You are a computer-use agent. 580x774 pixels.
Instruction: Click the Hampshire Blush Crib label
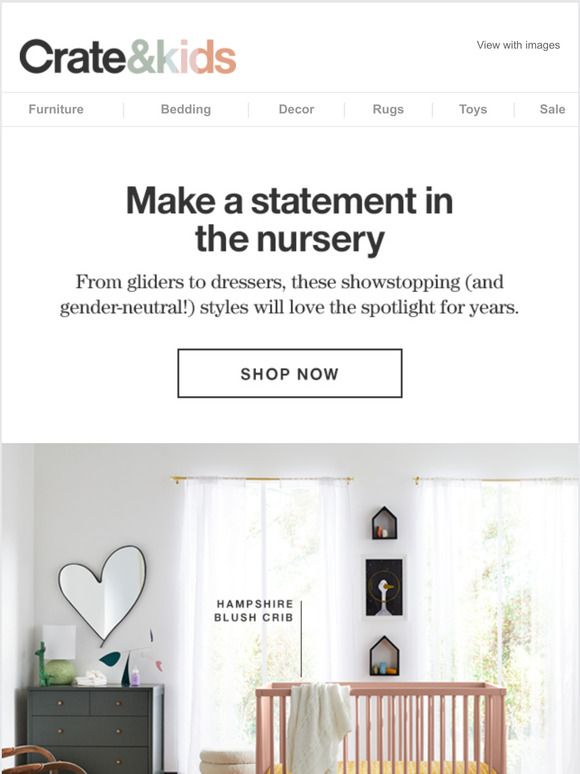pos(254,611)
